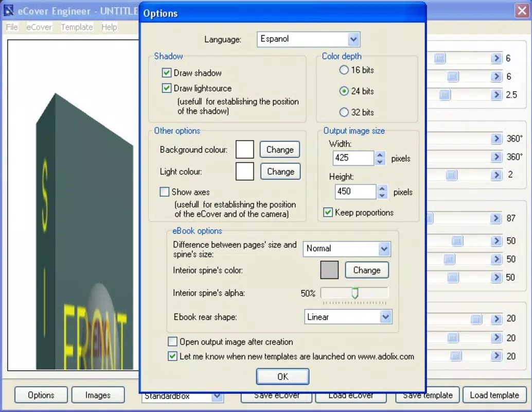This screenshot has height=412, width=532.
Task: Open the Language dropdown
Action: 353,40
